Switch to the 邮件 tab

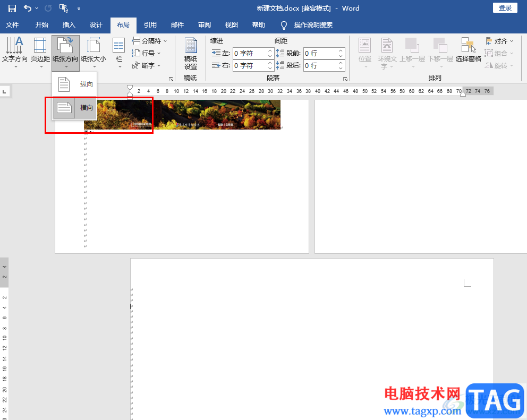click(x=177, y=25)
